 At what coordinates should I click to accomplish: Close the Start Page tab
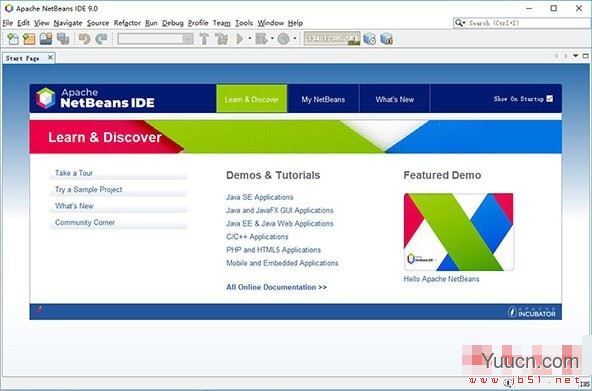(50, 57)
